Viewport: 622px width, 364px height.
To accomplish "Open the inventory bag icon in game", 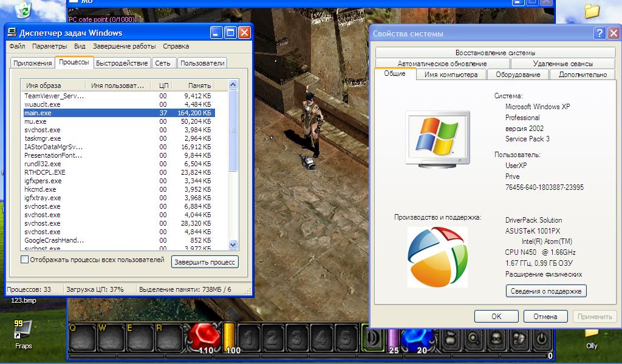I will coord(450,340).
